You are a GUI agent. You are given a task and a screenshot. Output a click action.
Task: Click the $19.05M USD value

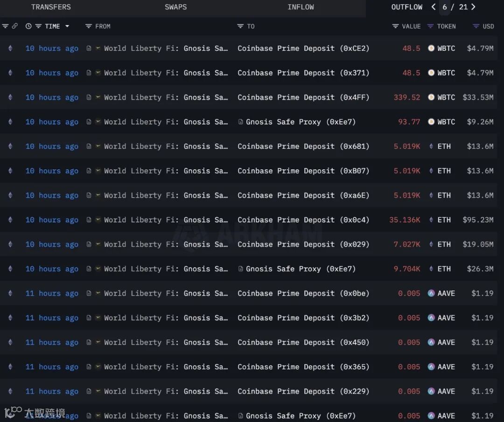(478, 244)
